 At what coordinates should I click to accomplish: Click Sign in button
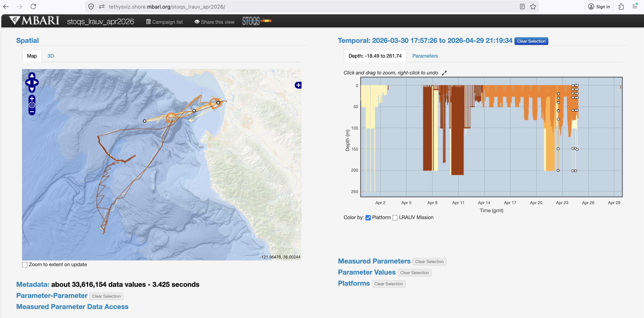599,7
